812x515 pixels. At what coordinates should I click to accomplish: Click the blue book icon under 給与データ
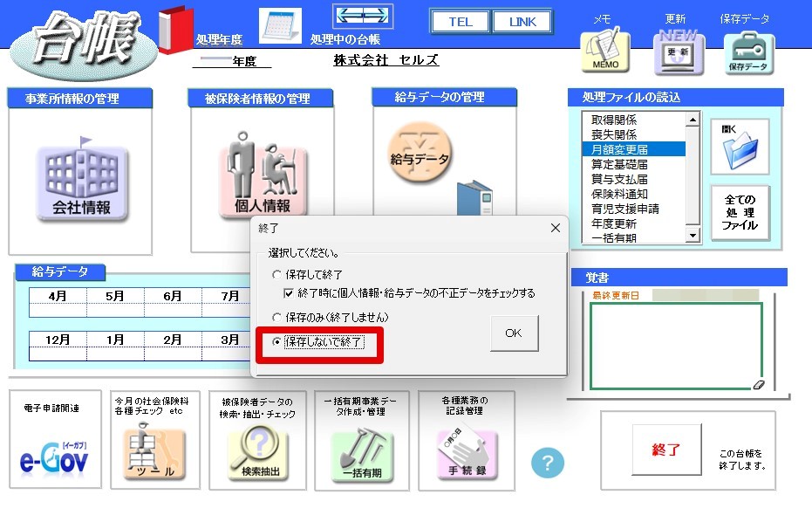474,198
